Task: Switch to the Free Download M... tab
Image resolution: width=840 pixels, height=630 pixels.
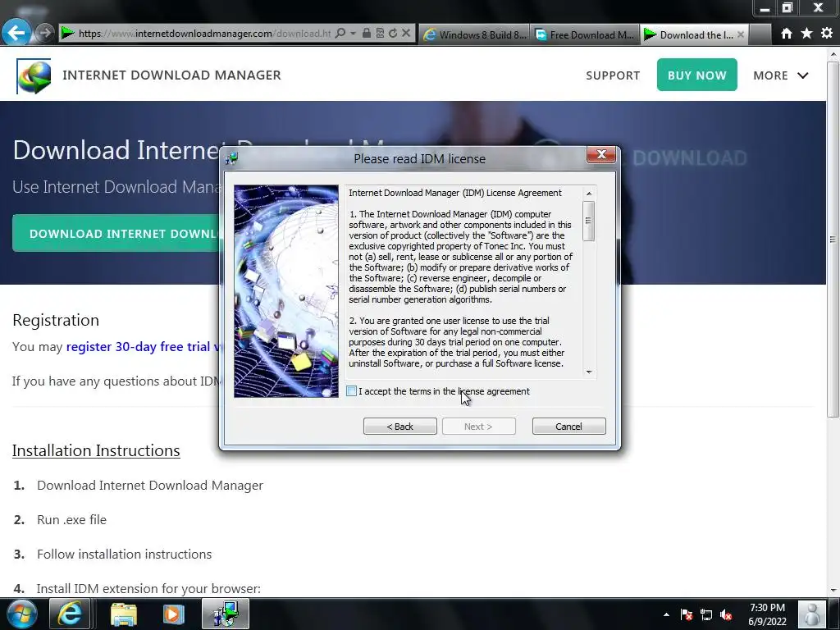Action: pos(585,34)
